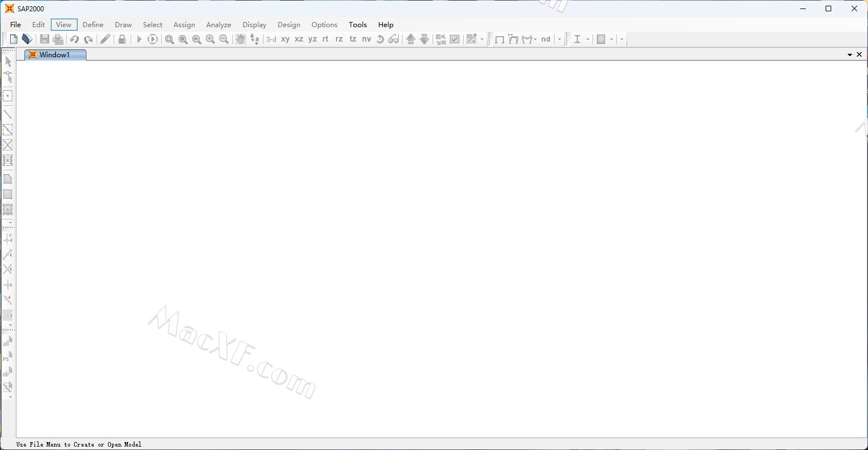
Task: Switch to the Window1 tab
Action: pos(55,55)
